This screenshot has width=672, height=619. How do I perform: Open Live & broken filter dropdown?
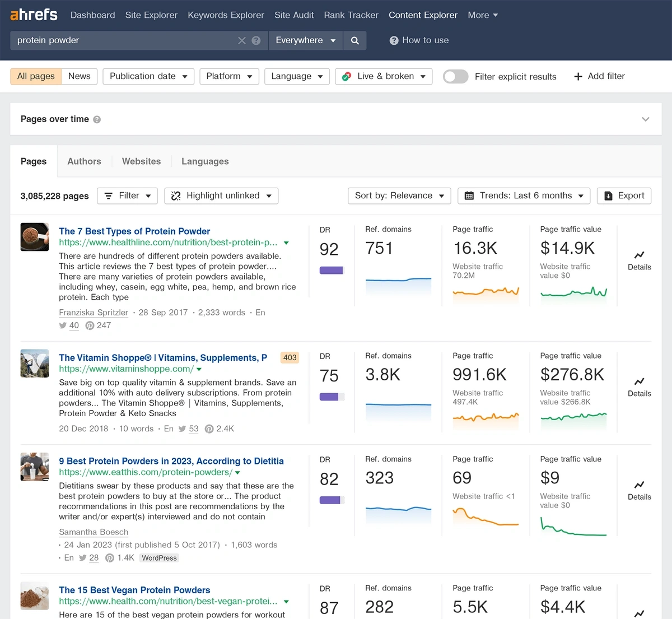384,76
